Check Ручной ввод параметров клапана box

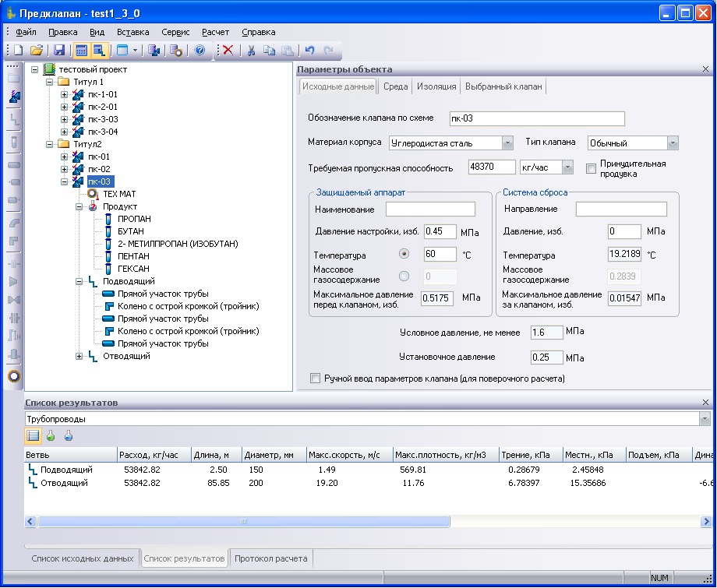(316, 379)
